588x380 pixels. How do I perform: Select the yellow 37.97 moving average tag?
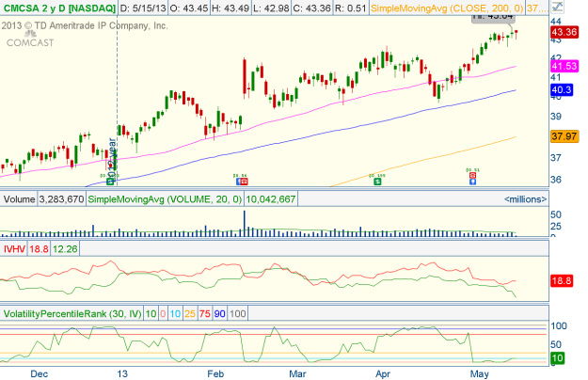(563, 136)
